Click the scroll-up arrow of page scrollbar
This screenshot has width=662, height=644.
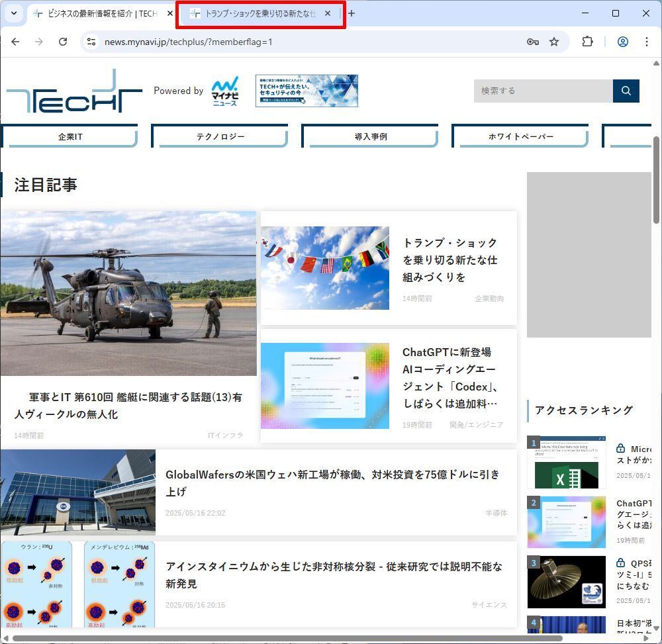click(x=656, y=64)
